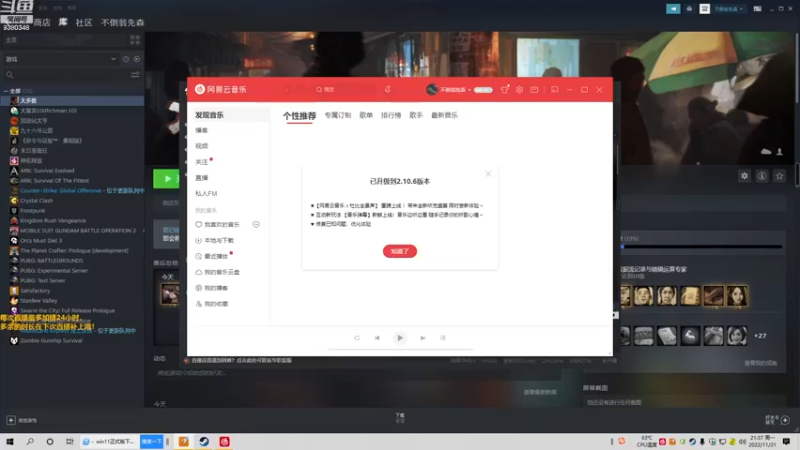This screenshot has width=800, height=450.
Task: Open NetEase settings gear
Action: click(x=519, y=89)
